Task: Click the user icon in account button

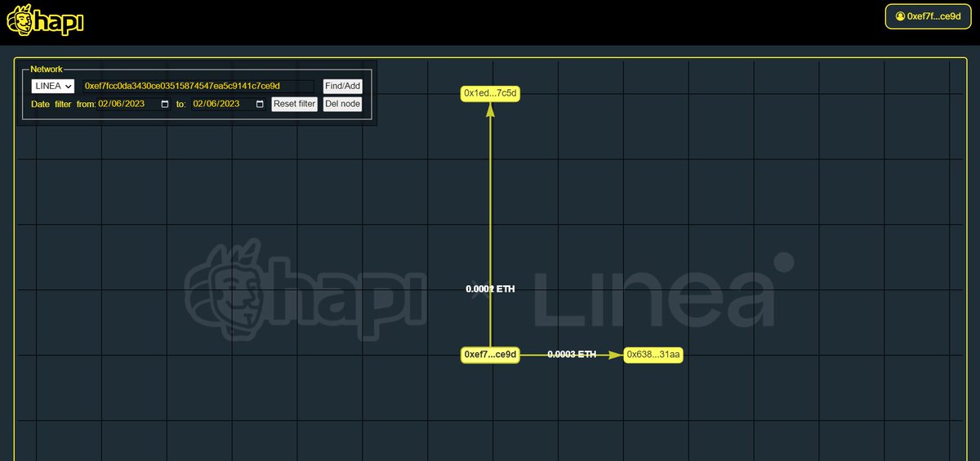Action: [900, 16]
